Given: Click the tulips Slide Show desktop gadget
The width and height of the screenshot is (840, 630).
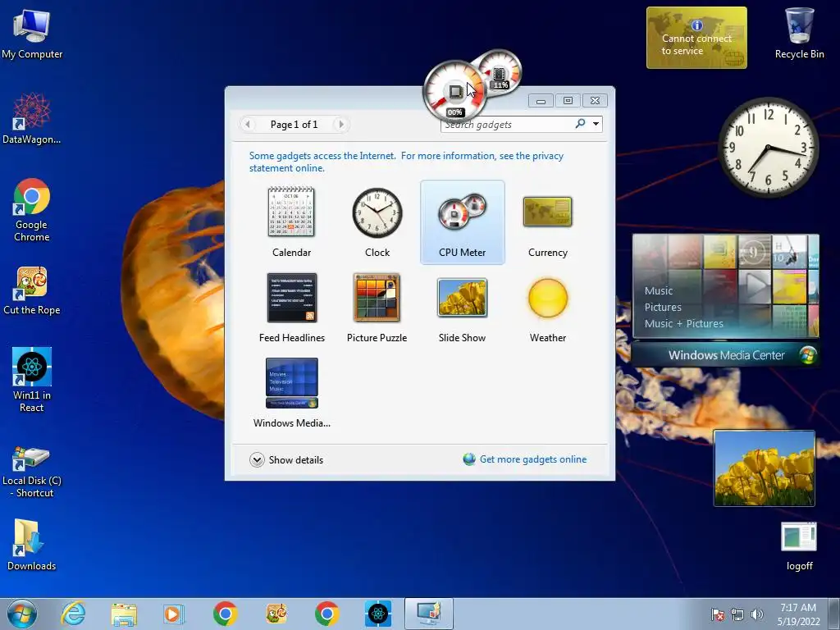Looking at the screenshot, I should [x=764, y=468].
